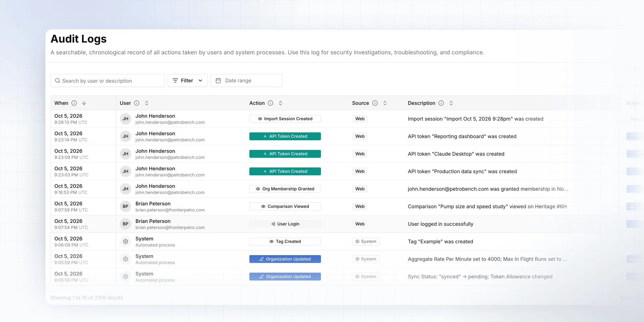The height and width of the screenshot is (322, 644).
Task: Click the gear avatar on the Tag Created row
Action: (x=126, y=241)
